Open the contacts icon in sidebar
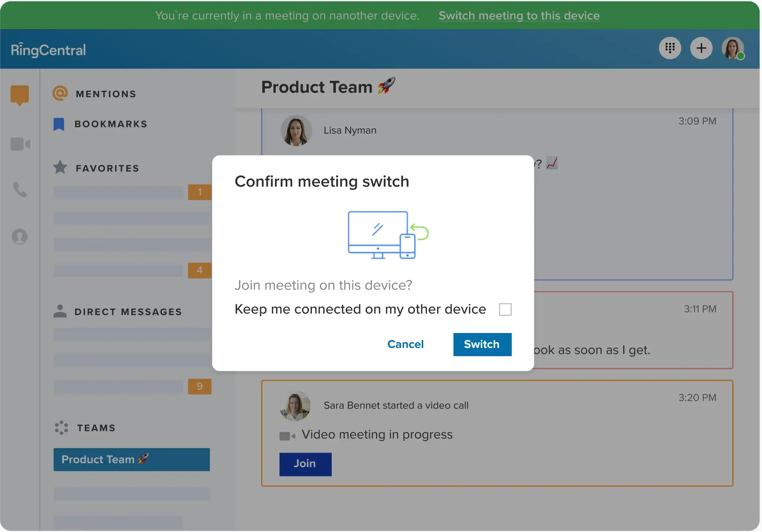The image size is (762, 532). pyautogui.click(x=20, y=237)
